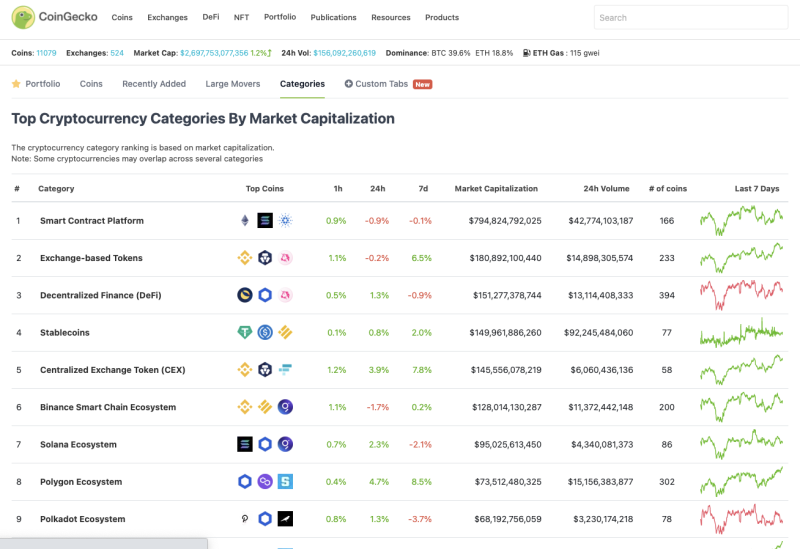800x549 pixels.
Task: Click the market cap $2,697,753,077,356 link
Action: 214,53
